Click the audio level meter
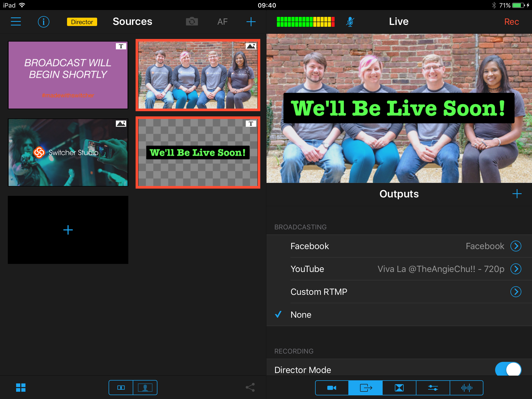The width and height of the screenshot is (532, 399). tap(305, 22)
